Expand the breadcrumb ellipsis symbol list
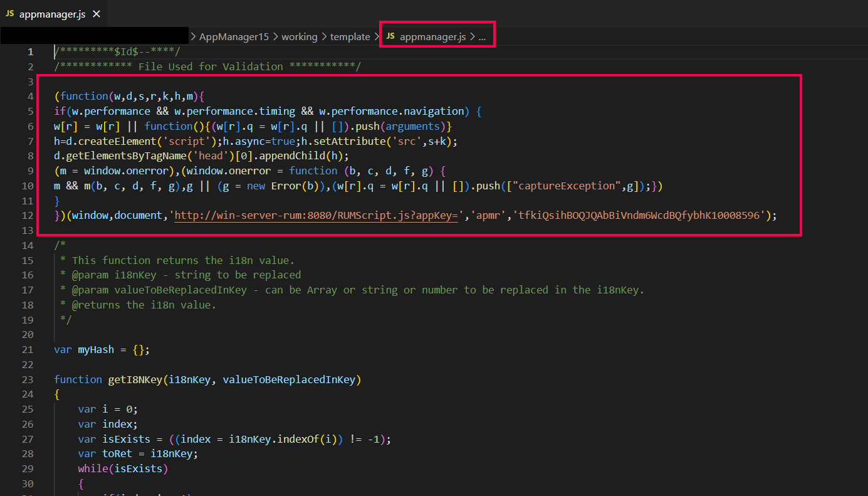Viewport: 868px width, 496px height. [482, 36]
